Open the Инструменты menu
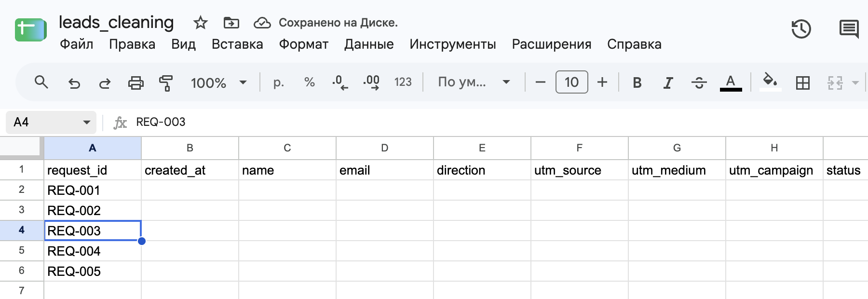 tap(453, 44)
